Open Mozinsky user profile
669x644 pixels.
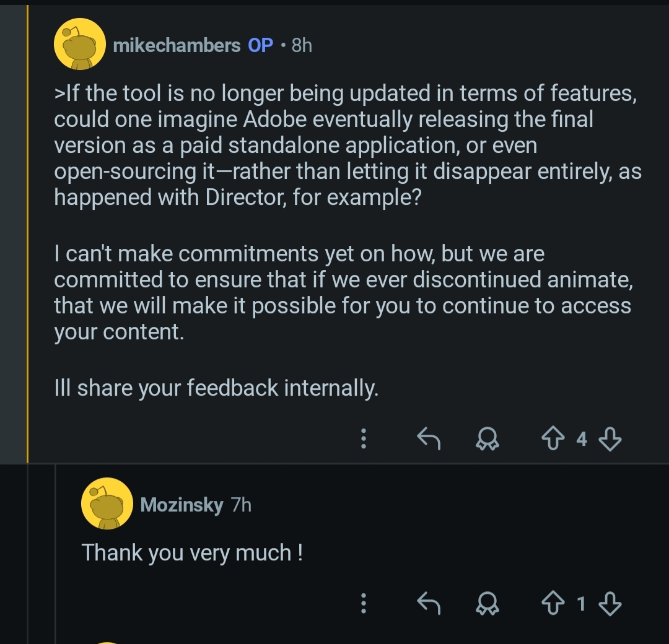click(x=181, y=505)
